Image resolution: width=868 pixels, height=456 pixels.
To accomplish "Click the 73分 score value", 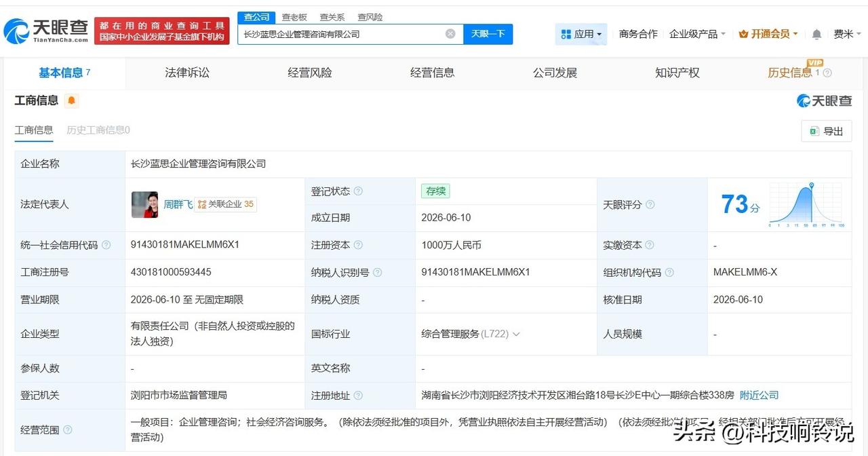I will [x=740, y=204].
